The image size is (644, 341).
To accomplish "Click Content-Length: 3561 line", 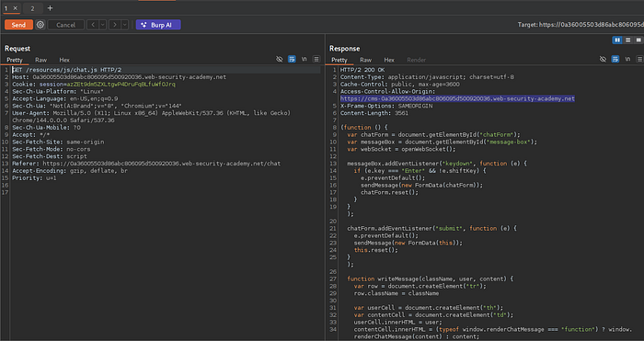I will [374, 113].
